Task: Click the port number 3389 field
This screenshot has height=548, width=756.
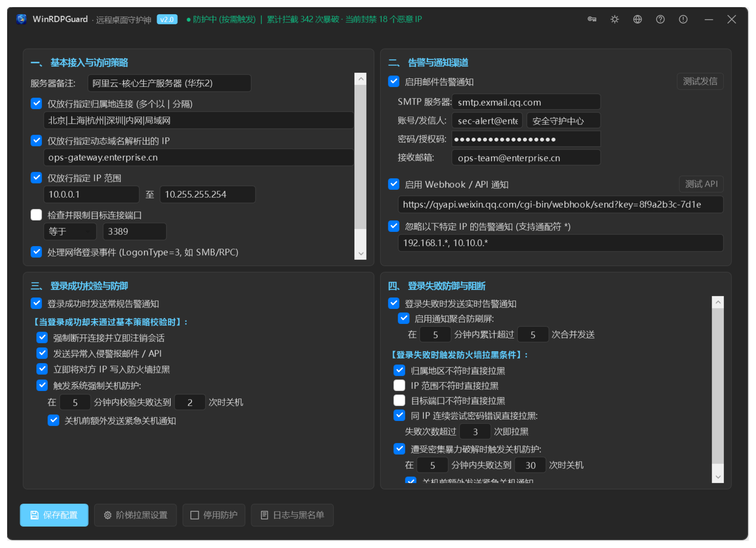Action: 135,232
